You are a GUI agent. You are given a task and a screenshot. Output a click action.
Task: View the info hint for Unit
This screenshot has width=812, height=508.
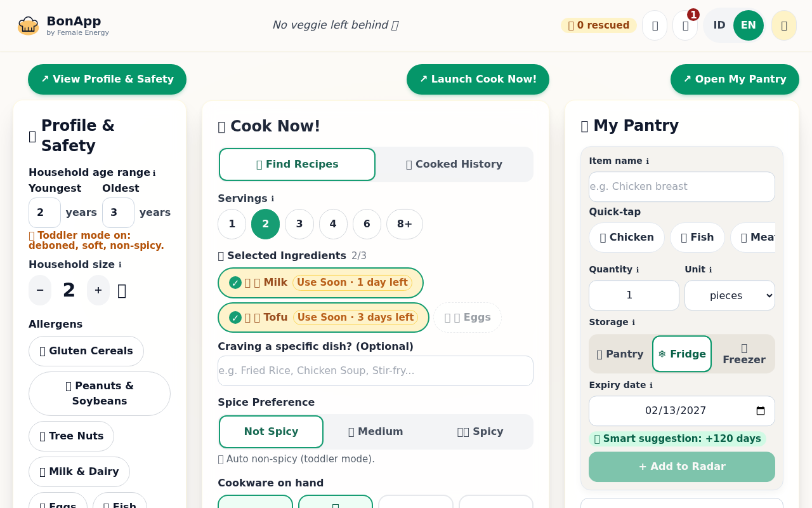[710, 270]
